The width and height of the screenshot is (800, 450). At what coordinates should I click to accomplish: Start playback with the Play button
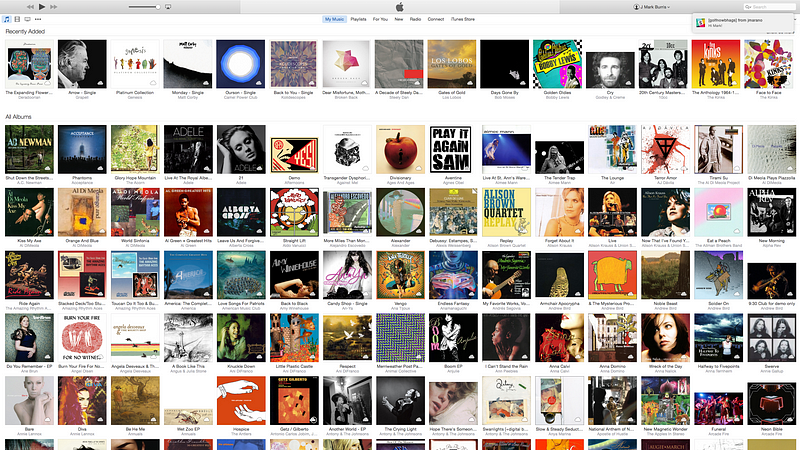42,7
